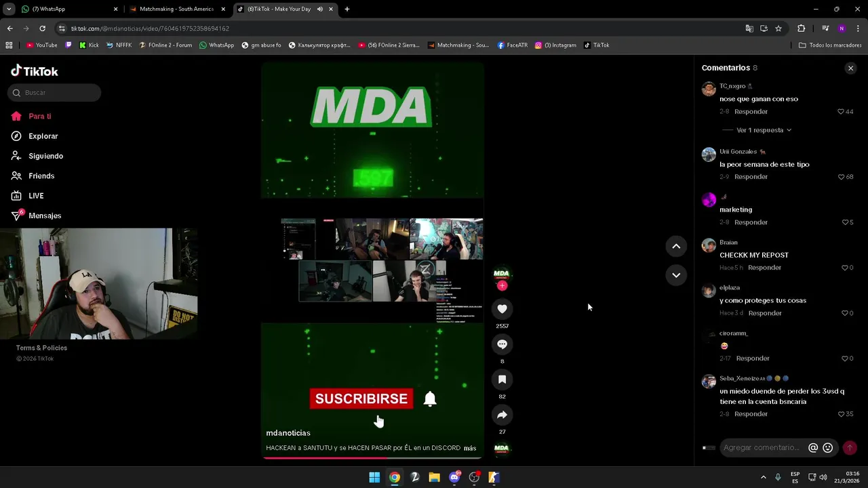868x488 pixels.
Task: Reply to Seba_Xeneize's comment
Action: pyautogui.click(x=751, y=414)
